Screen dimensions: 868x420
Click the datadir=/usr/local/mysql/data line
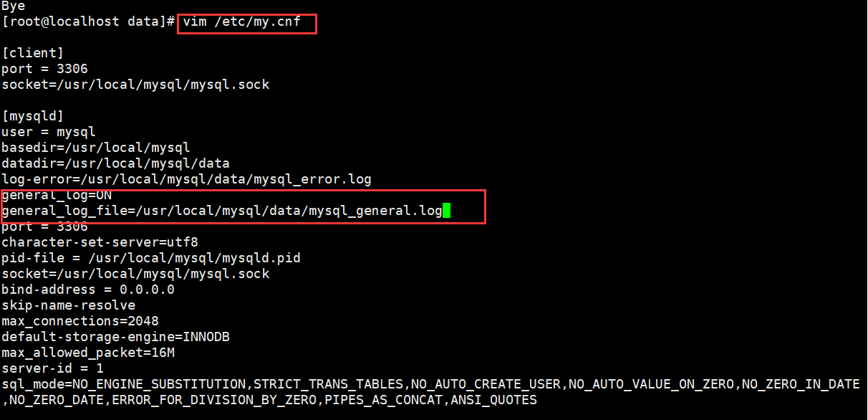(115, 163)
